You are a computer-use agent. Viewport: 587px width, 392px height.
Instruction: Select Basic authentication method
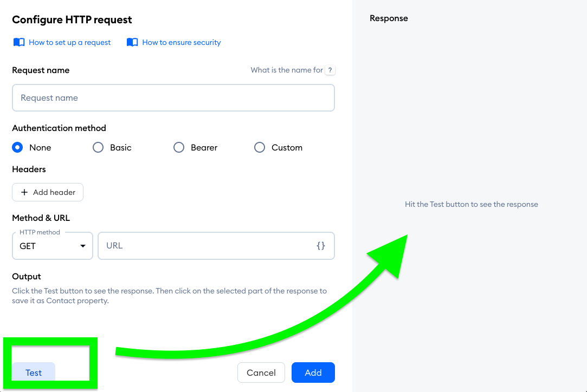coord(98,147)
